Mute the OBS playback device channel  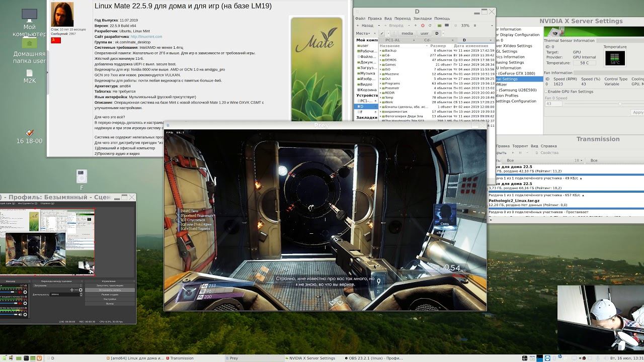[20, 314]
